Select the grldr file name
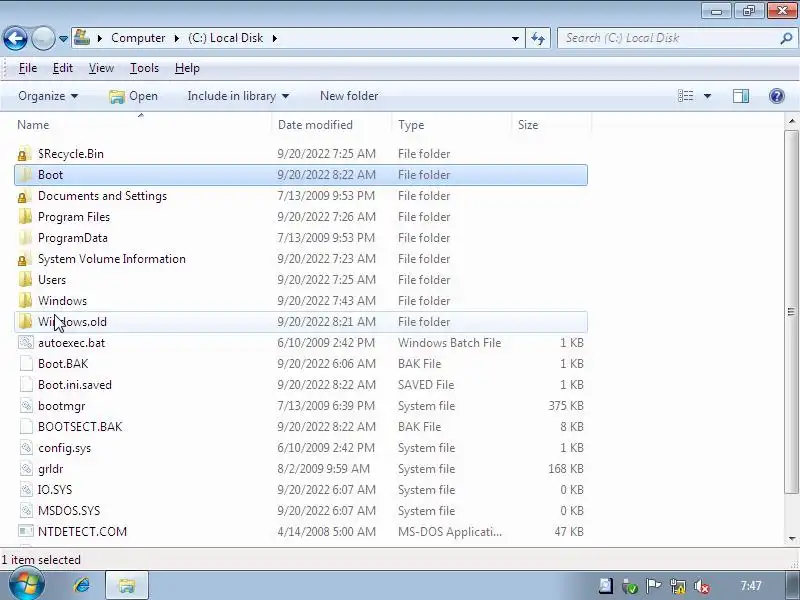Screen dimensions: 800x600 point(51,469)
